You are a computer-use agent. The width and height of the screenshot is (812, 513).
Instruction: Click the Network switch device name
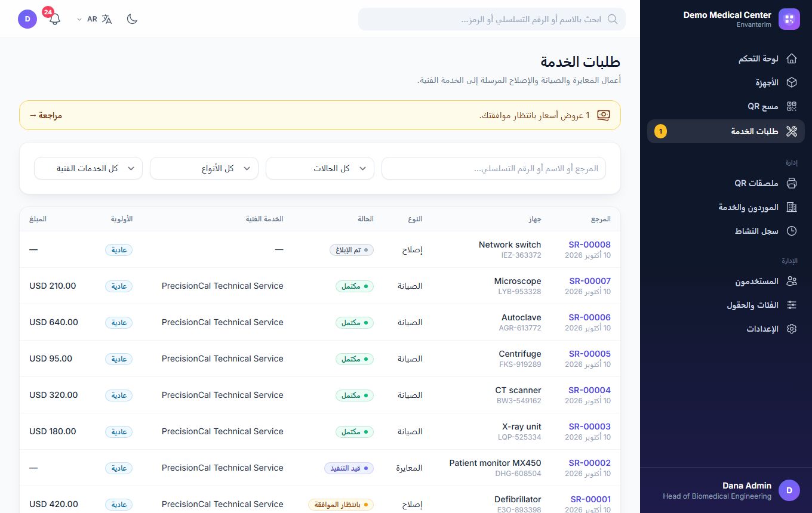point(510,245)
